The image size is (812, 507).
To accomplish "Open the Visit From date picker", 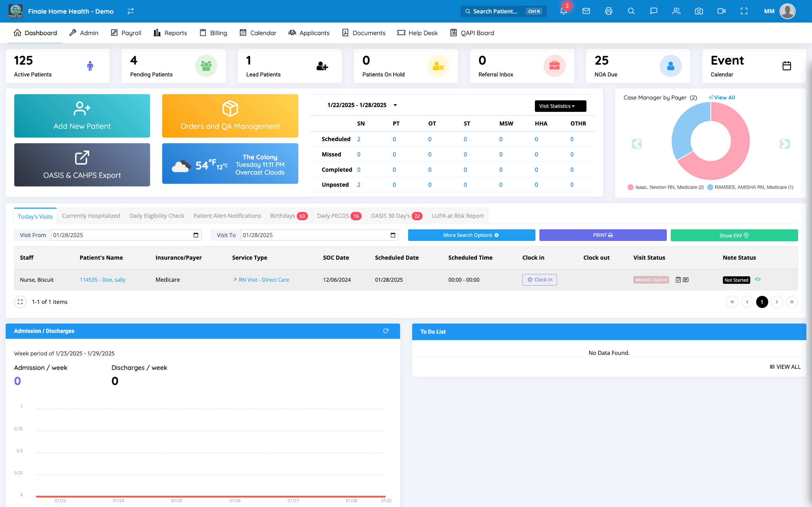I will tap(196, 235).
